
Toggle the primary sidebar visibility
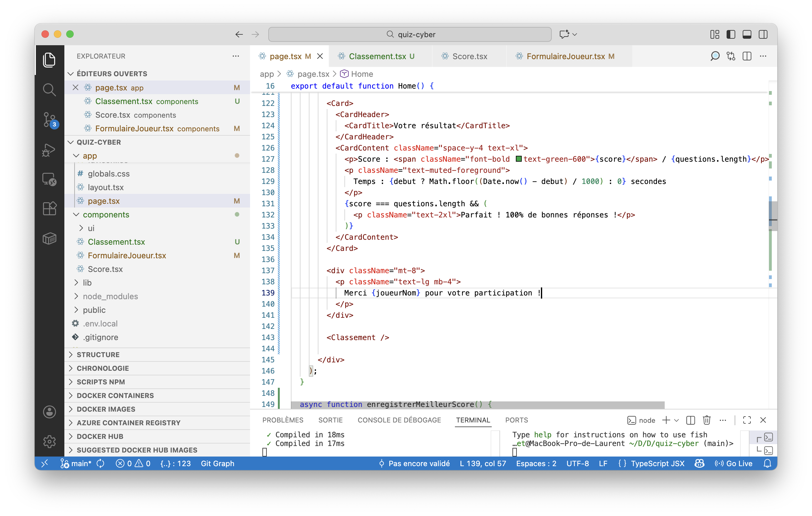click(731, 34)
